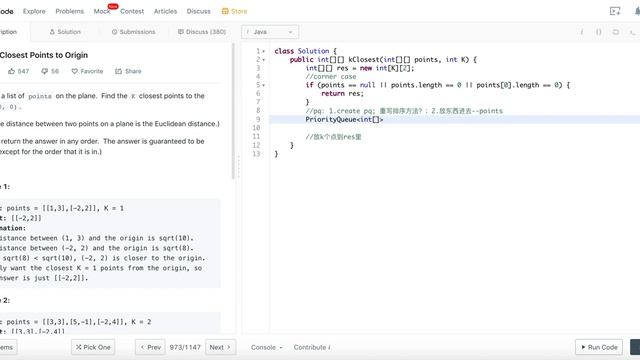Click the Pick One button
The height and width of the screenshot is (360, 640).
click(x=93, y=347)
